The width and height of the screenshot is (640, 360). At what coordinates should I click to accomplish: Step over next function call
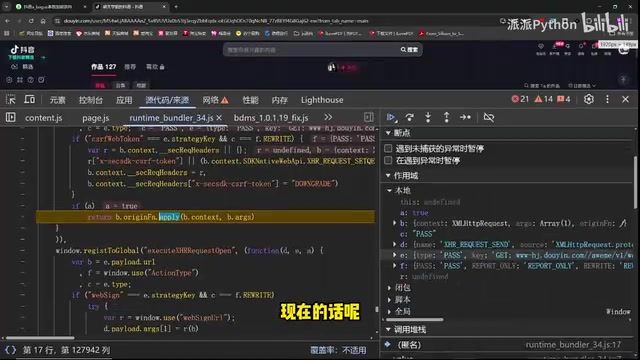coord(409,118)
